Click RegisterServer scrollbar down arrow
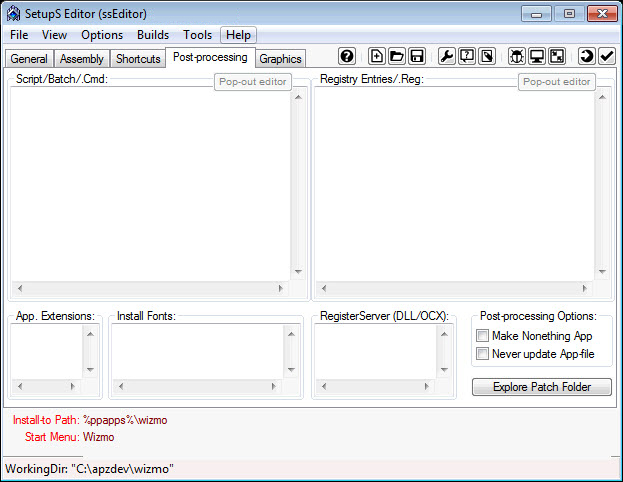The height and width of the screenshot is (482, 623). pyautogui.click(x=444, y=370)
